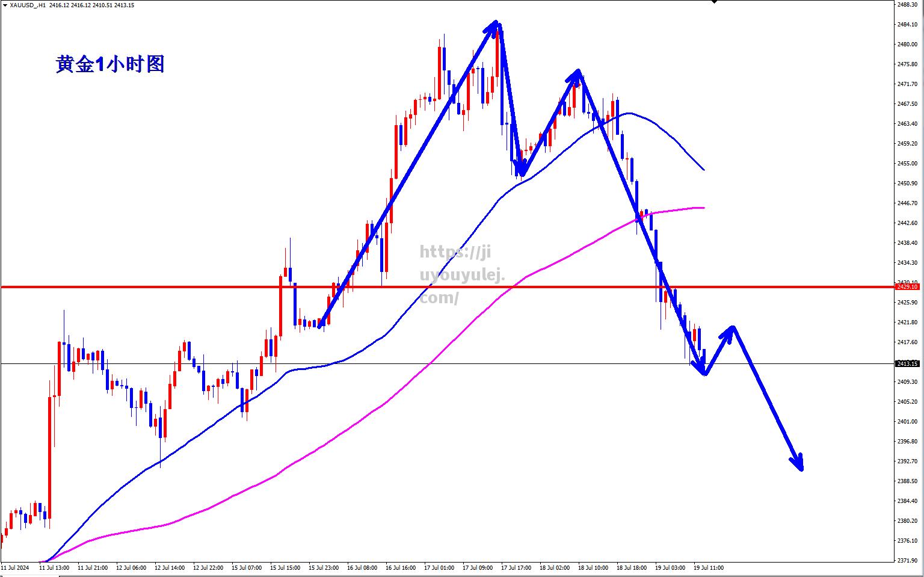Click the 2380.20 price scale value
Screen dimensions: 924x577
pos(907,521)
